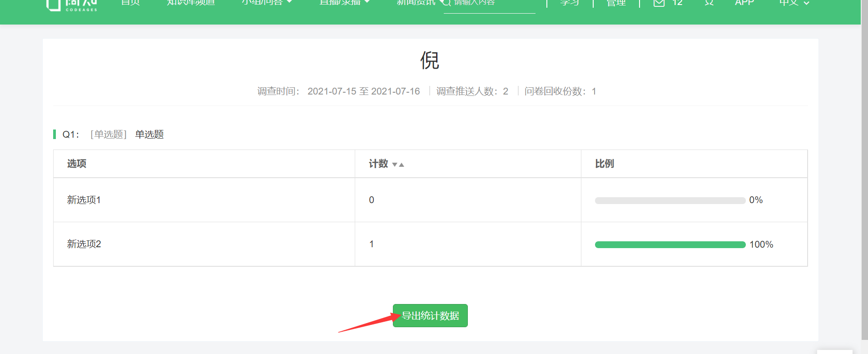Click the 学习 link in the header
This screenshot has width=868, height=354.
click(570, 3)
